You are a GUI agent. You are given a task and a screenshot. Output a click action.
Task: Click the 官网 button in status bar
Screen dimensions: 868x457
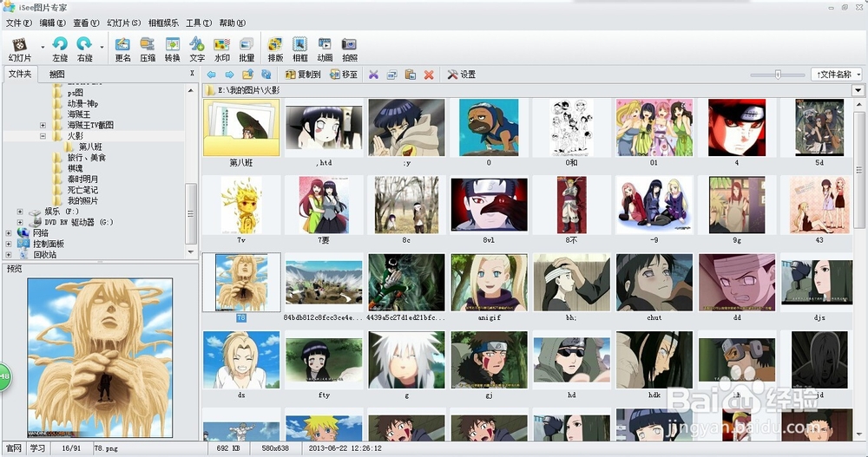coord(14,448)
